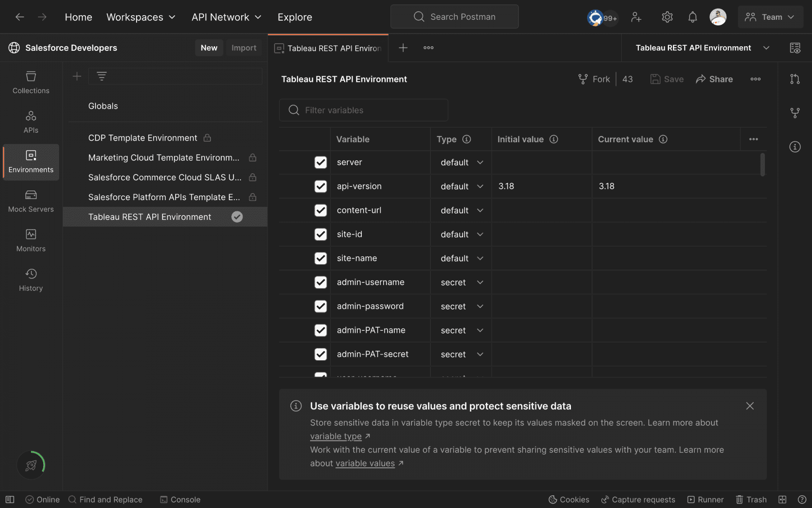Go to the Explore menu item
The width and height of the screenshot is (812, 508).
295,17
